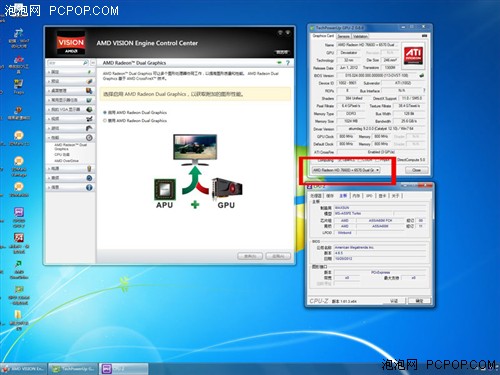Toggle the CUDA checkbox in GPU-Z

pos(359,160)
